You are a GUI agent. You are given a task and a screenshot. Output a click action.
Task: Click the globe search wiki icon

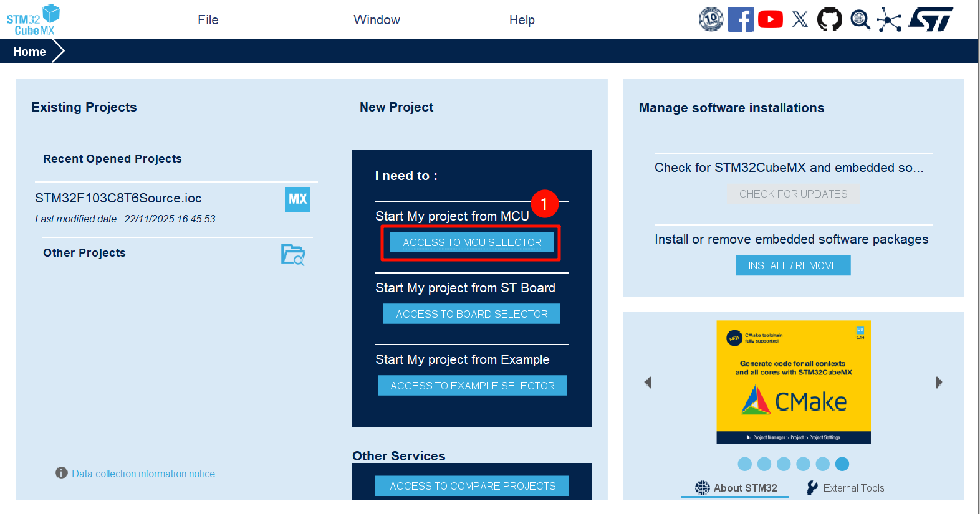tap(860, 19)
